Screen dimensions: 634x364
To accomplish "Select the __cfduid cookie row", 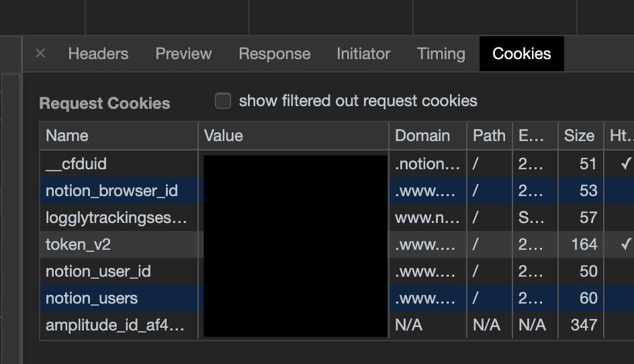I will pos(337,164).
